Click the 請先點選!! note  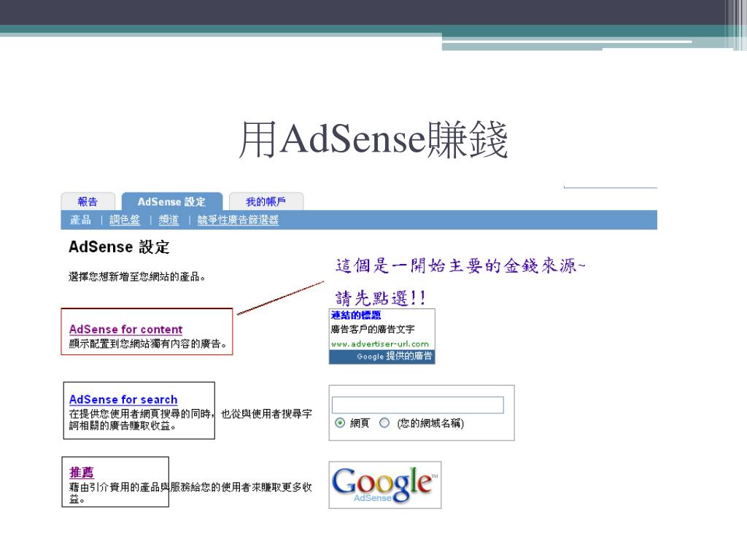380,298
